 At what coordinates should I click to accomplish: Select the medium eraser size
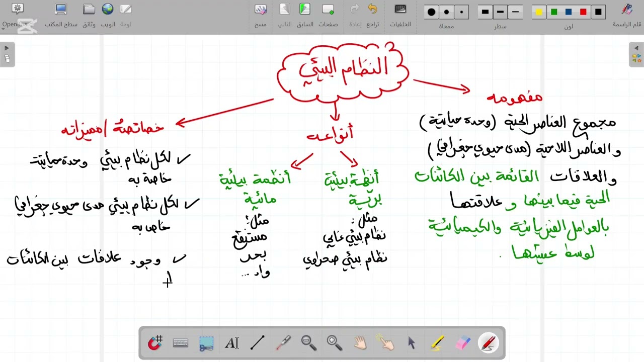click(447, 12)
